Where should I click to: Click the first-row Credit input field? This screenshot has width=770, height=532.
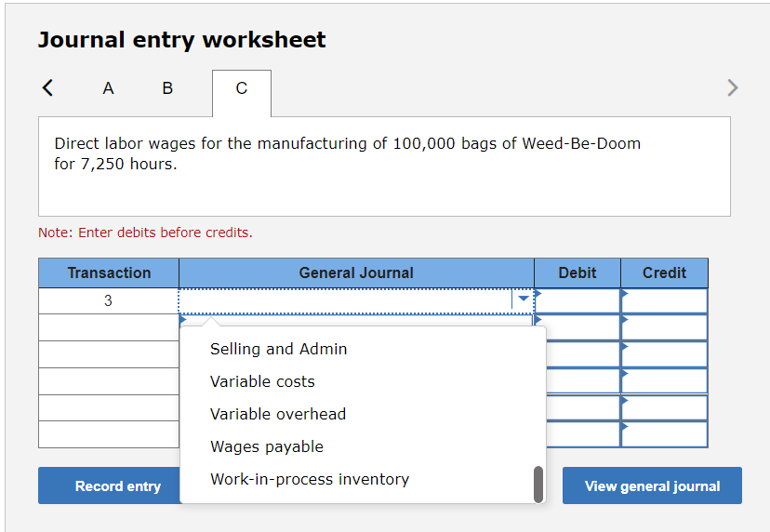[664, 300]
